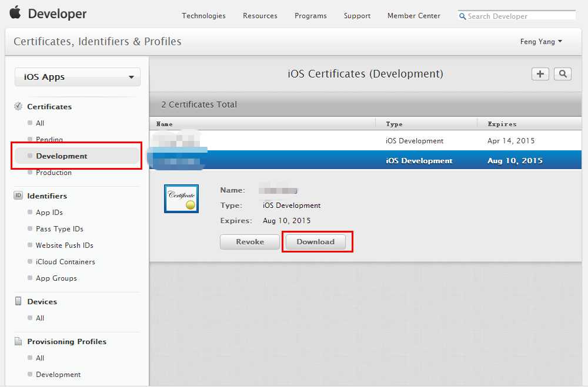Select Development under Certificates
Screen dimensions: 588x387
tap(62, 156)
